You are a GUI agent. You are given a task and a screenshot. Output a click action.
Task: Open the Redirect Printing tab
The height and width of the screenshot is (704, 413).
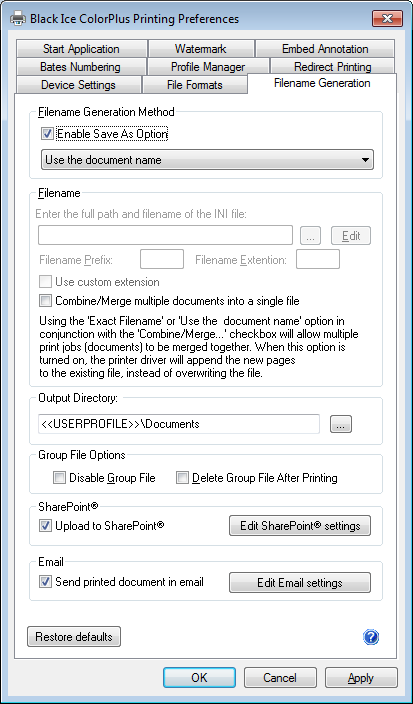[332, 67]
